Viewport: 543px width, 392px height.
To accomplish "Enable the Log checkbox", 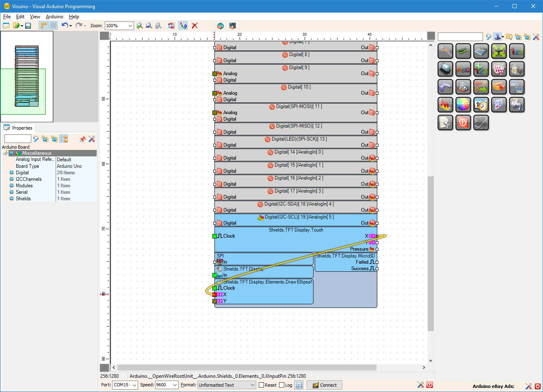I will [282, 385].
